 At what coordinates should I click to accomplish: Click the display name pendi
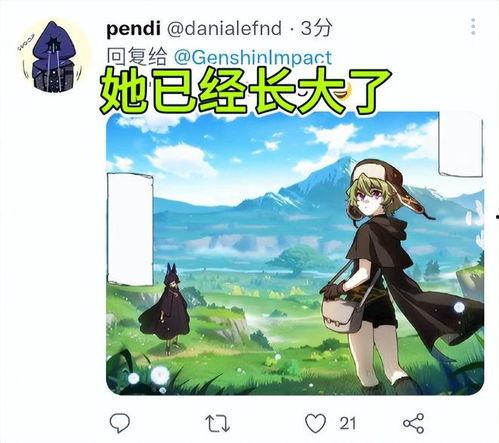[x=133, y=29]
